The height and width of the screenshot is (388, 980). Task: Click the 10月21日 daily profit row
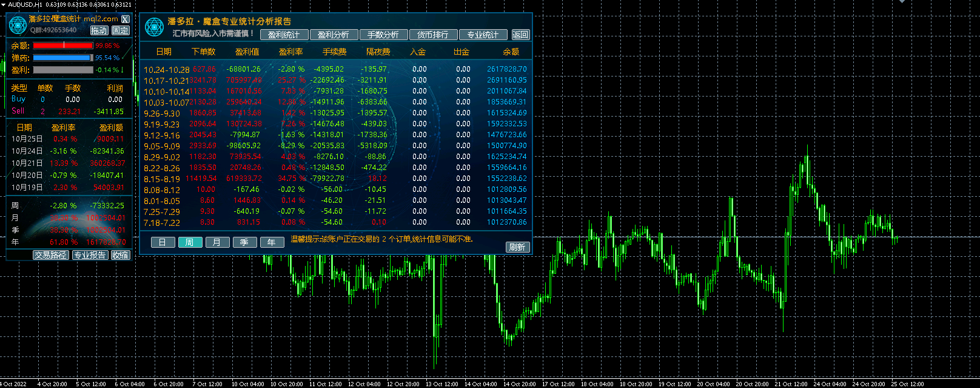click(67, 163)
